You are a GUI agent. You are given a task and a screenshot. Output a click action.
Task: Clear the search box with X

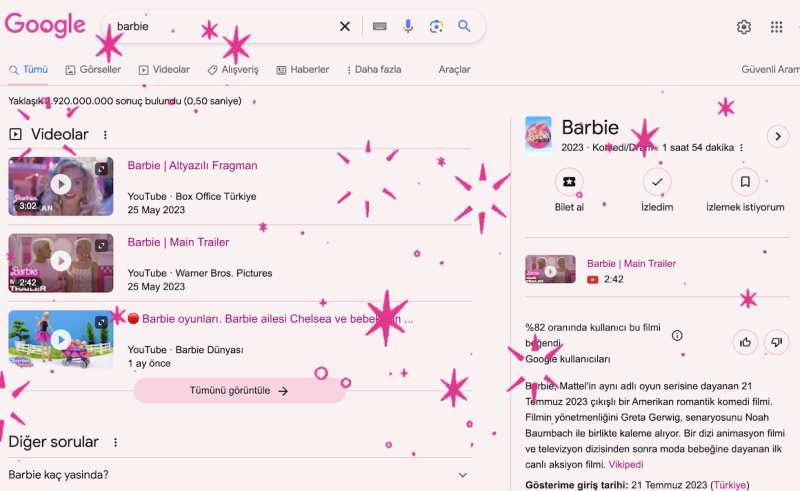tap(345, 26)
